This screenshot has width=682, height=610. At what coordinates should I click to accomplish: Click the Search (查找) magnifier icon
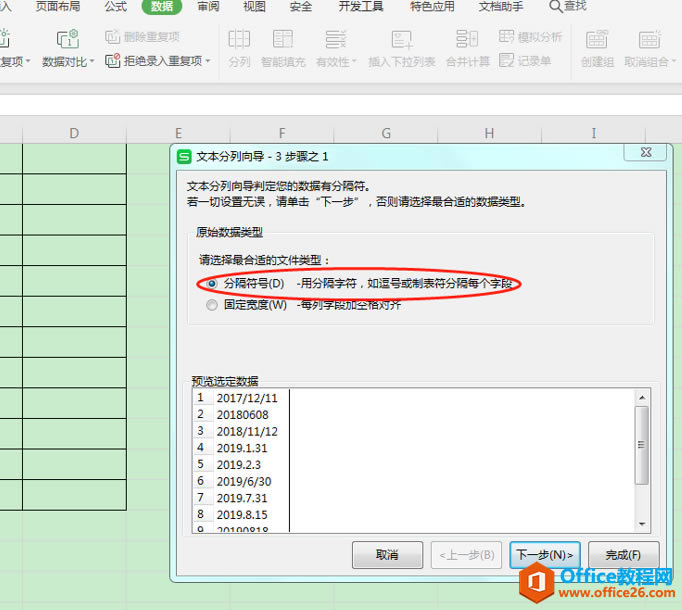(555, 7)
